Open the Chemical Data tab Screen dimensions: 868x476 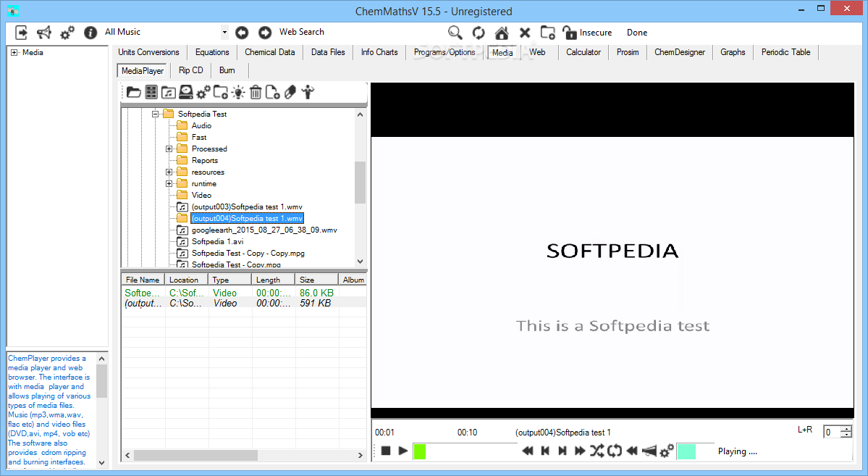coord(269,52)
